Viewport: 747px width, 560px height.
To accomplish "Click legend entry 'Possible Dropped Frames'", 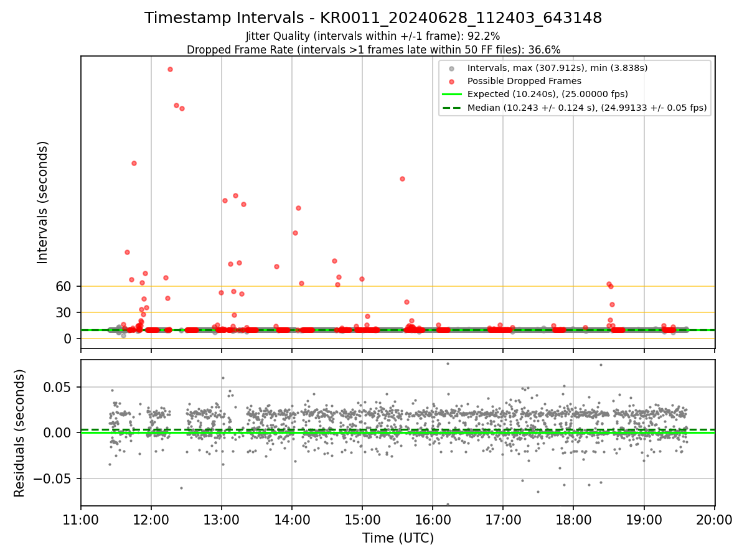I will (524, 81).
